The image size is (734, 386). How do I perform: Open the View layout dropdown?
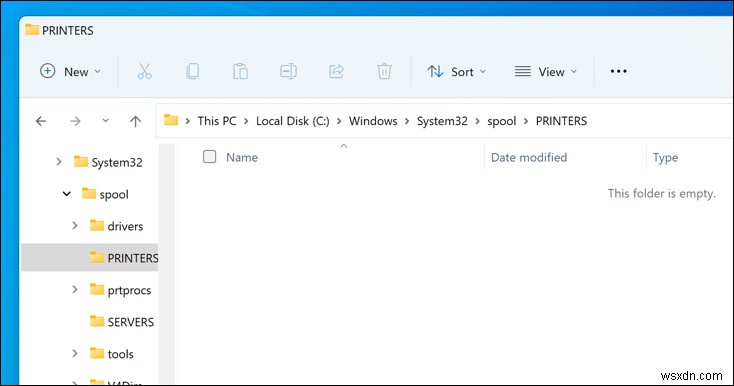(546, 72)
